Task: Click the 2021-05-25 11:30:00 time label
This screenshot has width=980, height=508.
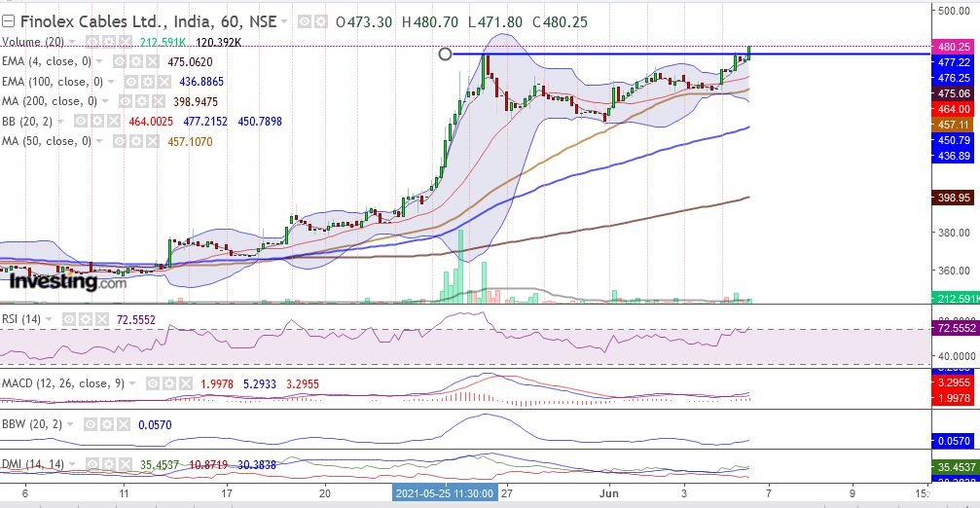Action: [445, 493]
